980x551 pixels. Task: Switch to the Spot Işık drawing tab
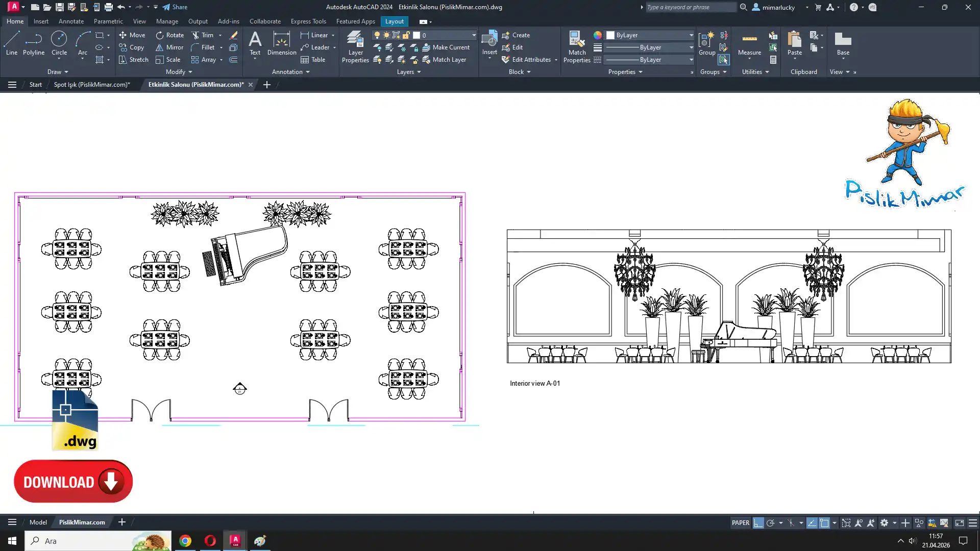click(92, 85)
